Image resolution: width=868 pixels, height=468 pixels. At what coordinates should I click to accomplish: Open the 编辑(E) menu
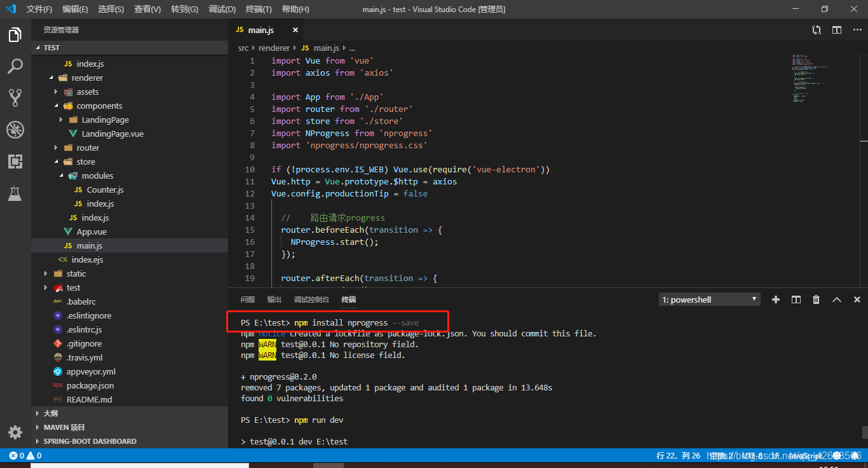pyautogui.click(x=76, y=9)
